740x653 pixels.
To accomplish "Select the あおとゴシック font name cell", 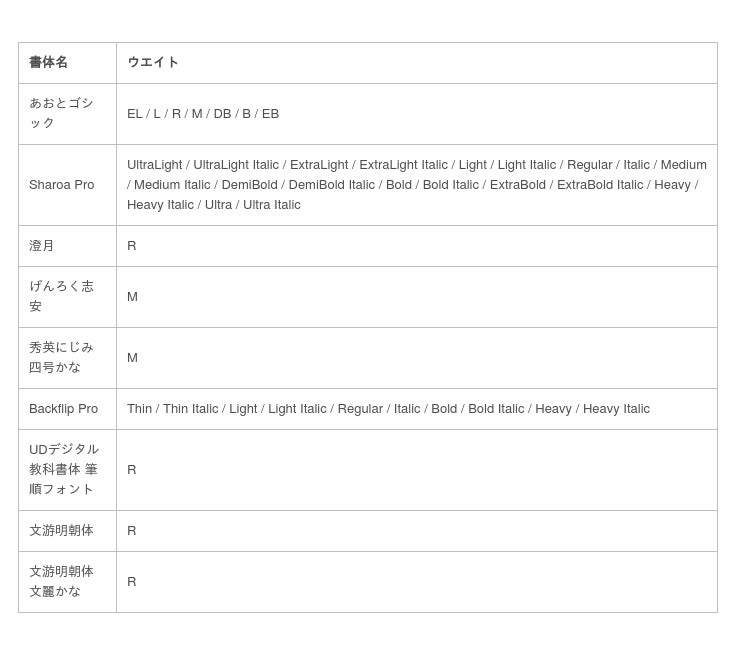I will tap(62, 113).
